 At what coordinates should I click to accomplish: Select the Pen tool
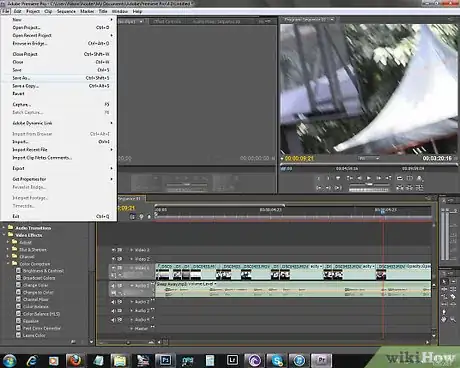click(444, 312)
